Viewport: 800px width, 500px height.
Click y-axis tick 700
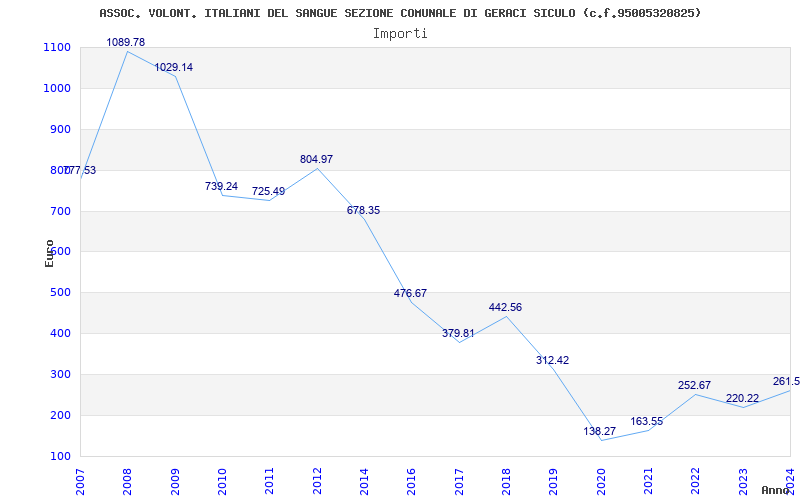pyautogui.click(x=60, y=211)
